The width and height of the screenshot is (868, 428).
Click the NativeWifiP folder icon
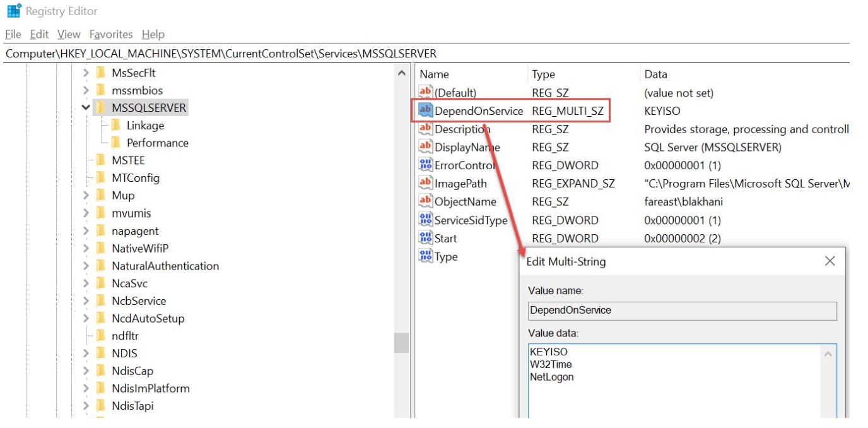pos(100,248)
